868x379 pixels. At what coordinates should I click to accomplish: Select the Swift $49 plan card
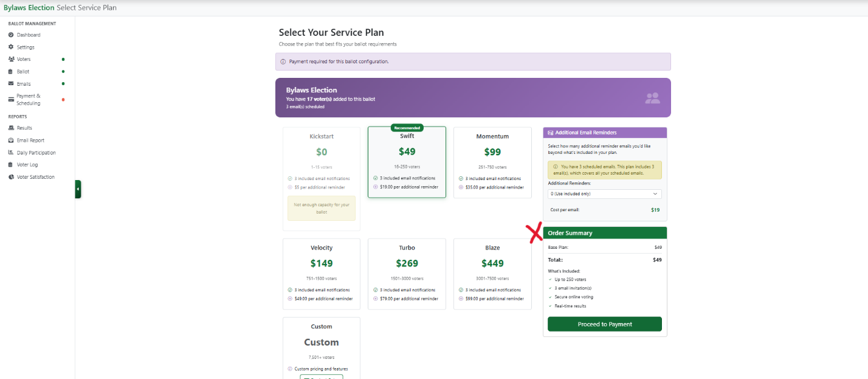tap(407, 162)
